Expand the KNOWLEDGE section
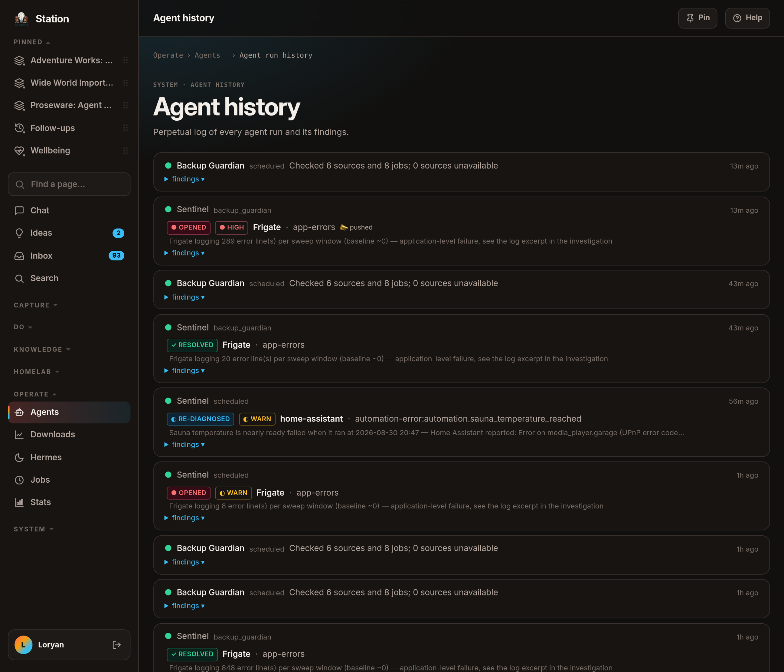Image resolution: width=784 pixels, height=672 pixels. point(42,349)
